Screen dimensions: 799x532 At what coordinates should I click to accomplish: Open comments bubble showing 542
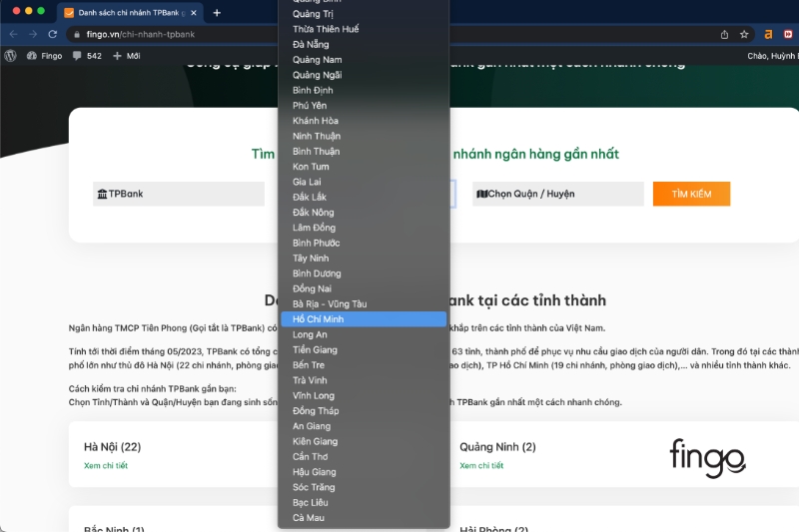(x=87, y=56)
